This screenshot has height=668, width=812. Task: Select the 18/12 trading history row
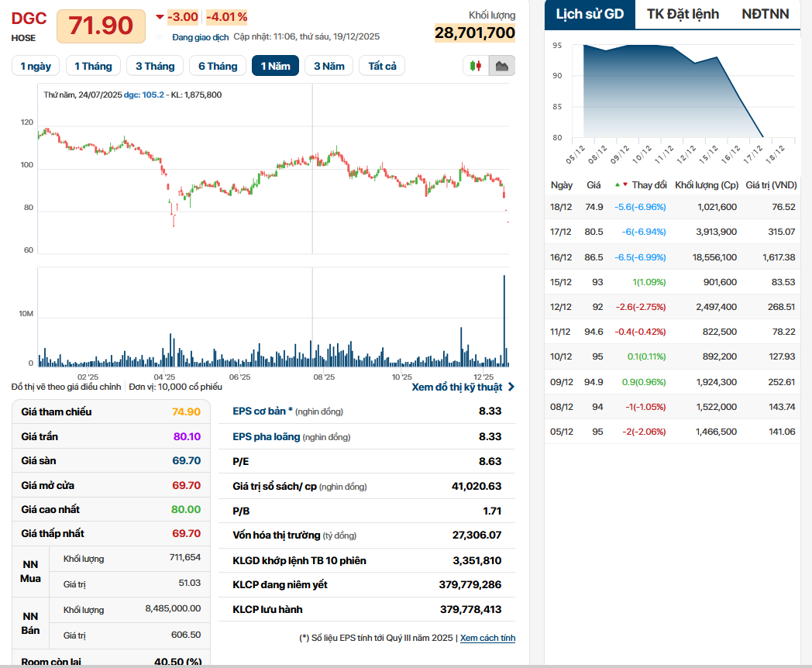pyautogui.click(x=673, y=207)
